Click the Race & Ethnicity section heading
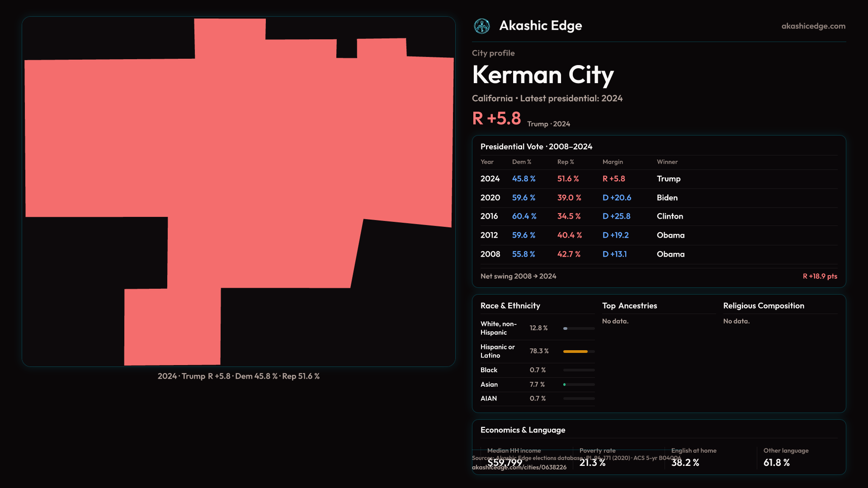 point(510,306)
